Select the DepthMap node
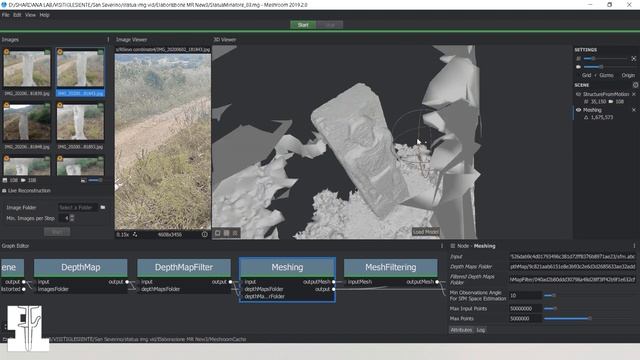This screenshot has width=640, height=360. (81, 267)
